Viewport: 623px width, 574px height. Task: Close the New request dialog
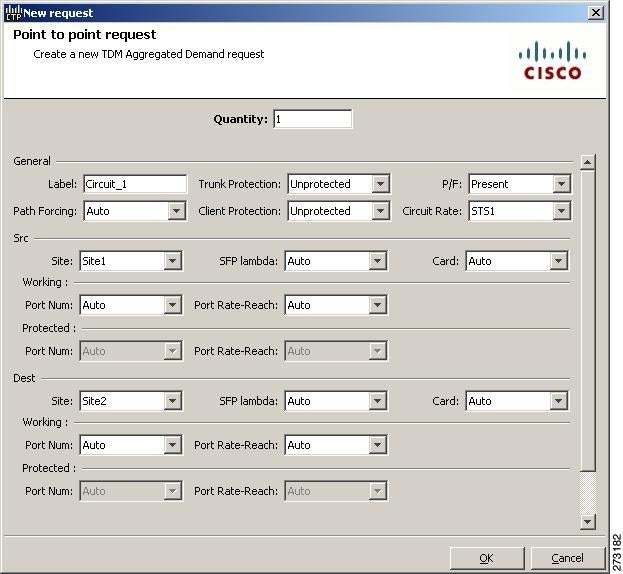coord(596,13)
